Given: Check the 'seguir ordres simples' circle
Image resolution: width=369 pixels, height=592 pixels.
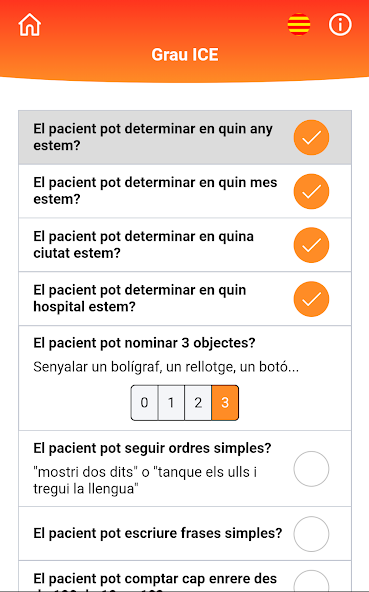Looking at the screenshot, I should click(x=311, y=469).
